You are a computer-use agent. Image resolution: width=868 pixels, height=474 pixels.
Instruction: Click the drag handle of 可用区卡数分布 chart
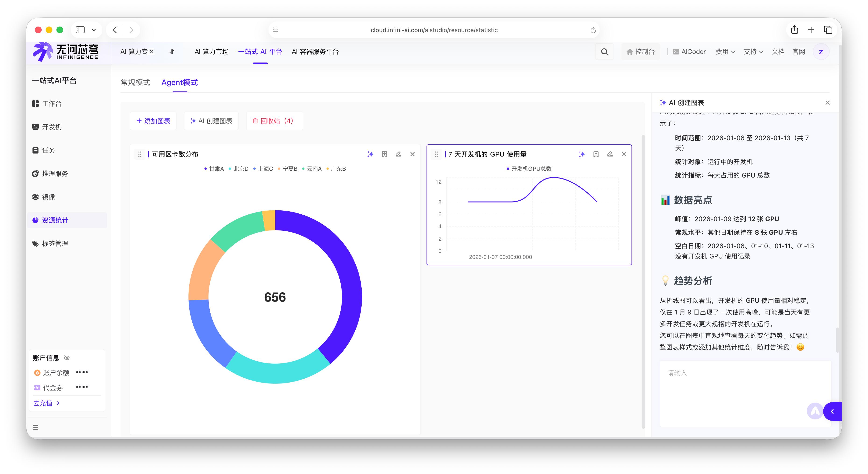(x=140, y=154)
